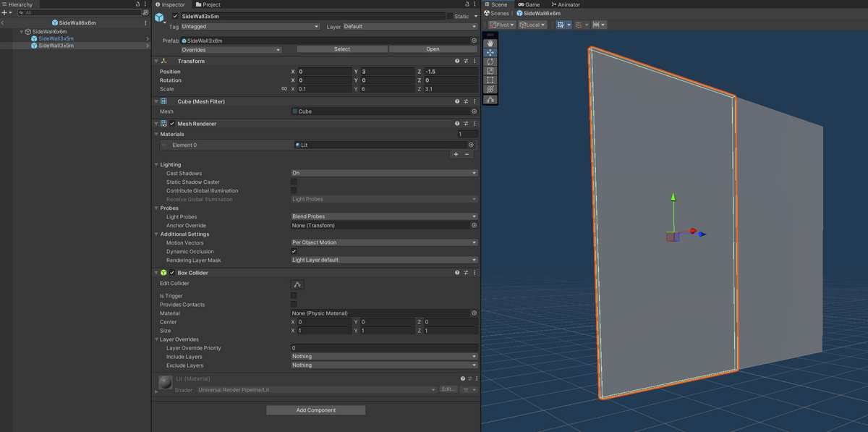Toggle the Box Collider enabled checkbox

(172, 273)
